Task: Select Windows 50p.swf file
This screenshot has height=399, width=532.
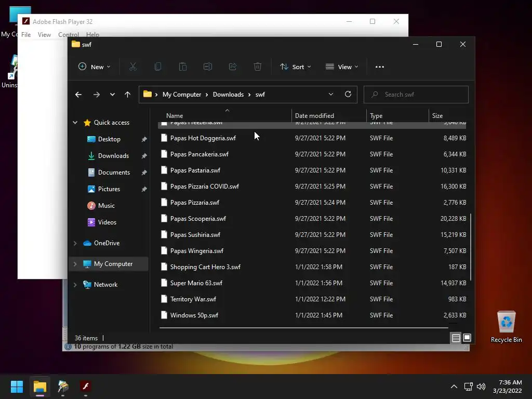Action: (312, 315)
